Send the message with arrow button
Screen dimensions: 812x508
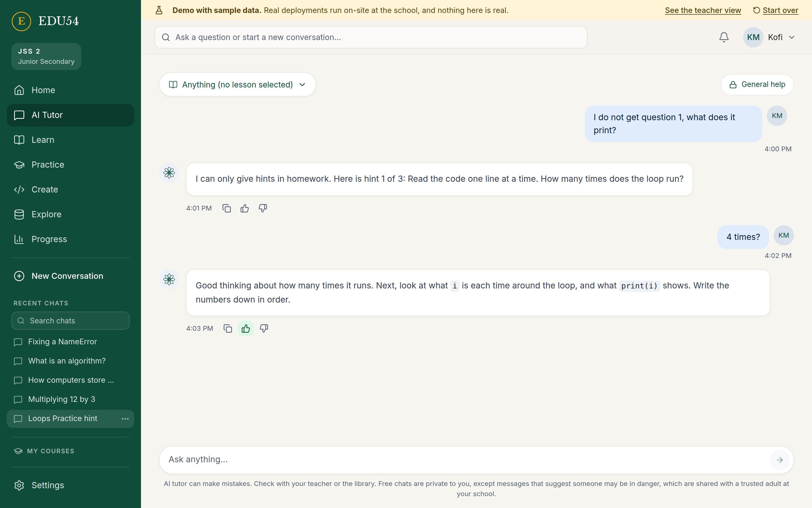tap(780, 460)
